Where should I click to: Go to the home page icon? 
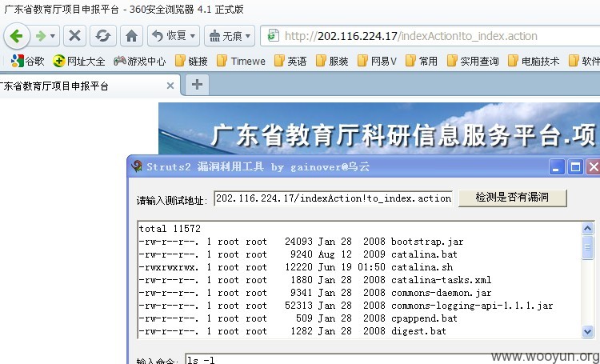pyautogui.click(x=131, y=36)
